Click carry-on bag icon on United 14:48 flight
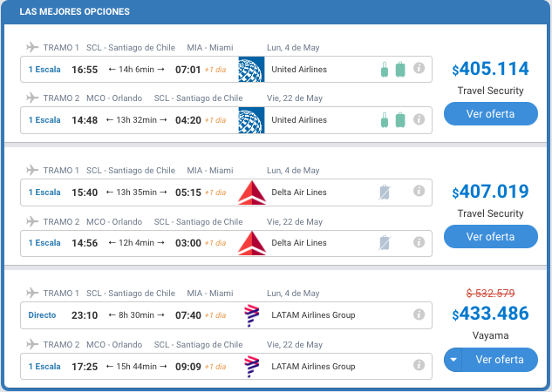The width and height of the screenshot is (552, 392). coord(385,120)
